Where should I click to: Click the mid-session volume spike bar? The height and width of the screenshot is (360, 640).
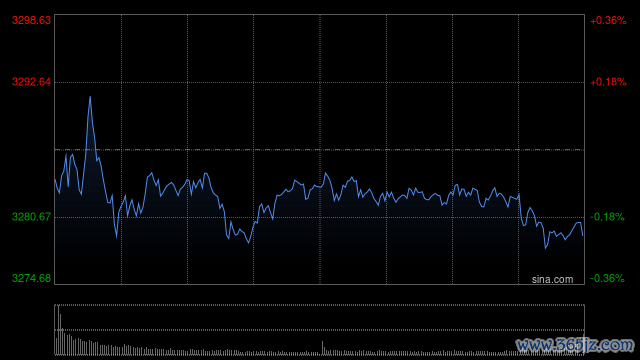(322, 348)
